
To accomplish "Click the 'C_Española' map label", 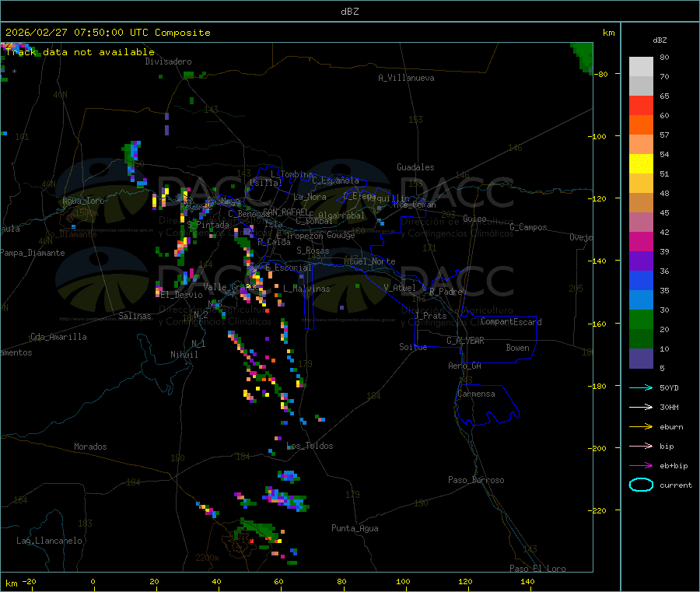I will [x=335, y=180].
